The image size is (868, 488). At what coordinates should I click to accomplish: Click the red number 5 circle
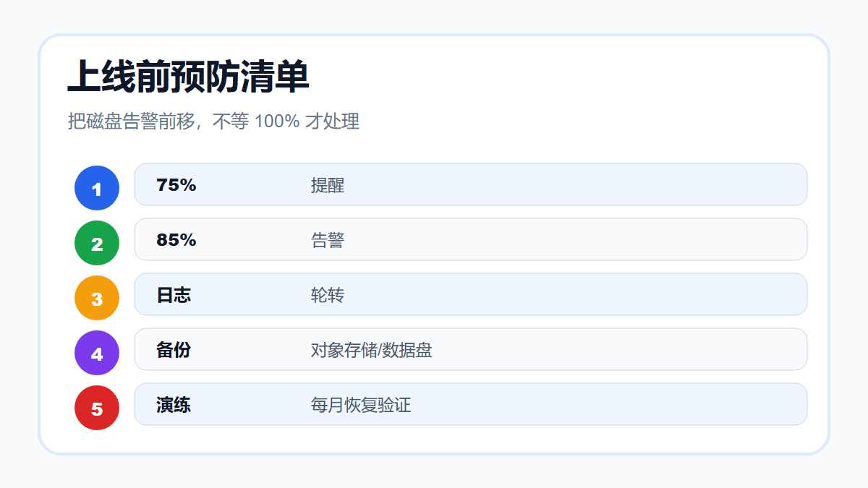click(97, 408)
